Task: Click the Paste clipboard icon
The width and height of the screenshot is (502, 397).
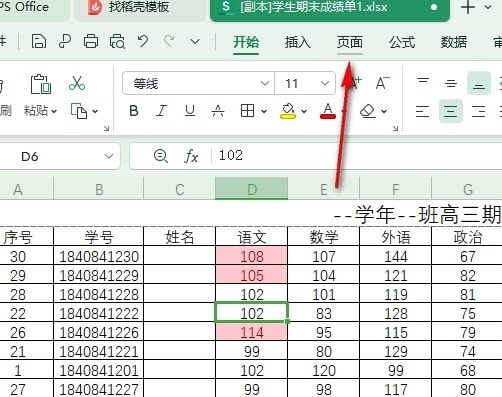Action: click(41, 84)
